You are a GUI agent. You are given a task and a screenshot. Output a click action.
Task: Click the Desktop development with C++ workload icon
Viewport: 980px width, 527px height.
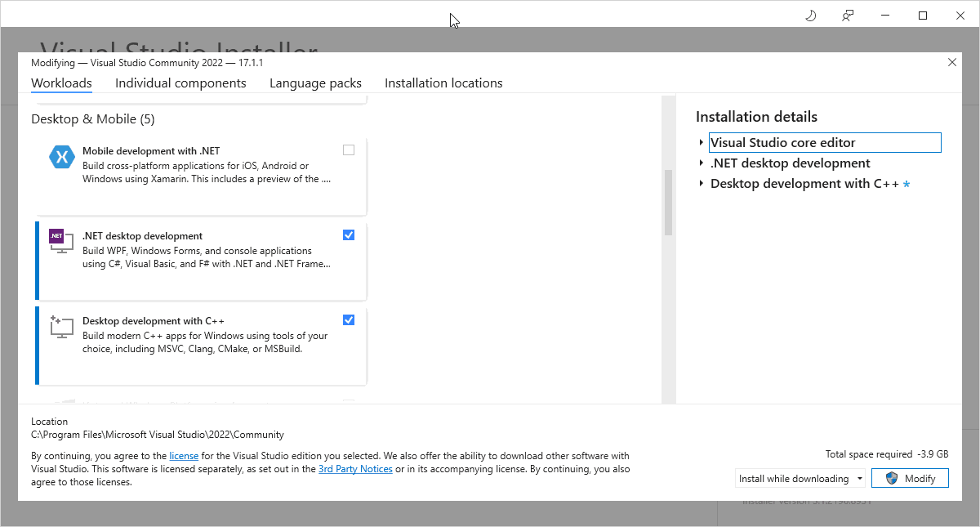point(62,327)
